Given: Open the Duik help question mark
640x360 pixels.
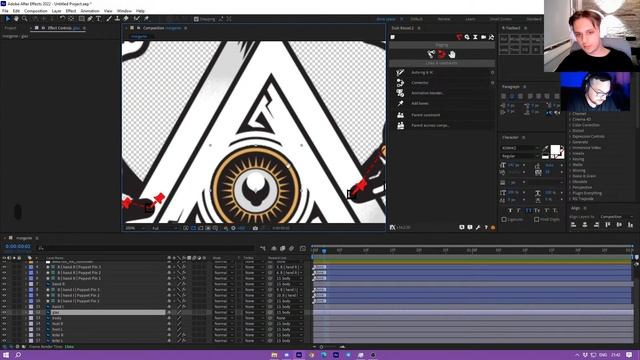Looking at the screenshot, I should (486, 227).
